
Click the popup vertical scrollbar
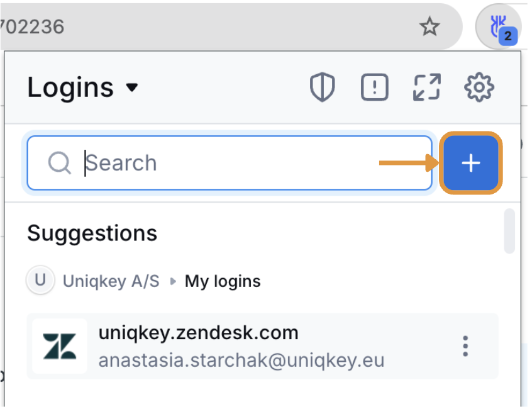(x=509, y=231)
